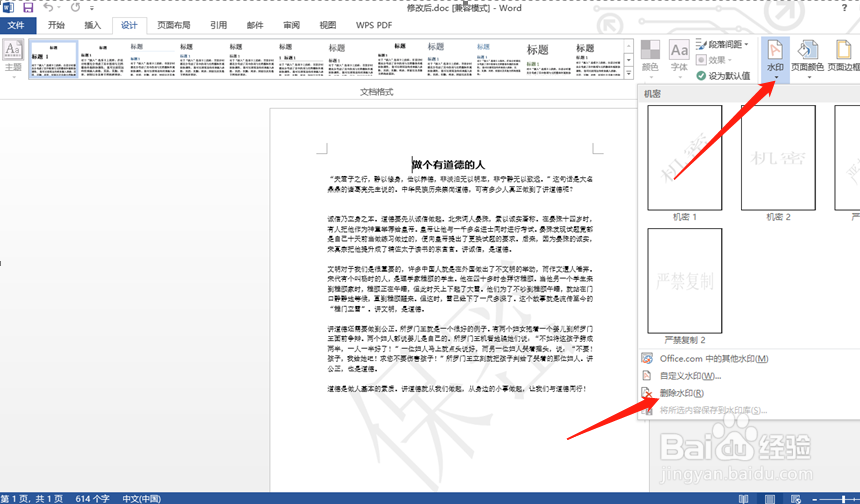The height and width of the screenshot is (504, 860).
Task: Click the custom watermark page icon
Action: (x=647, y=376)
